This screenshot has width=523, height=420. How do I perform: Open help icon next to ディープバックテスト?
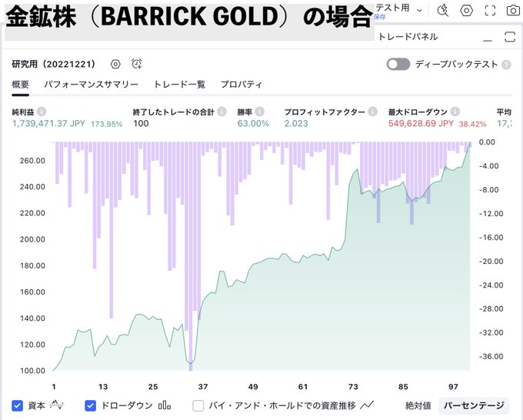[506, 65]
